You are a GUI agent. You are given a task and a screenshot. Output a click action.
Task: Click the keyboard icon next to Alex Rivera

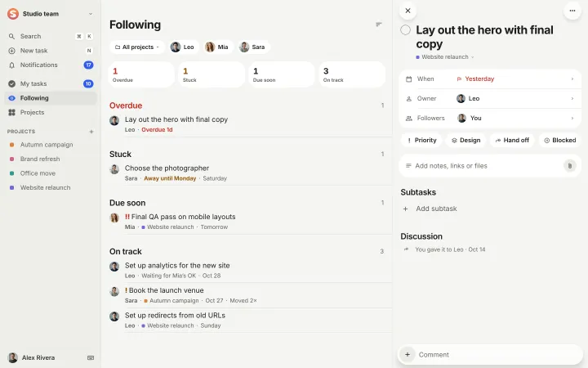pos(91,358)
